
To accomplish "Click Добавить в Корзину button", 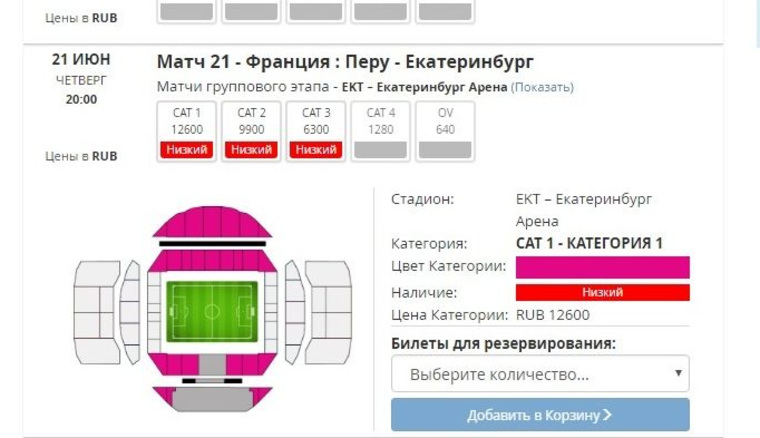I will click(x=540, y=415).
